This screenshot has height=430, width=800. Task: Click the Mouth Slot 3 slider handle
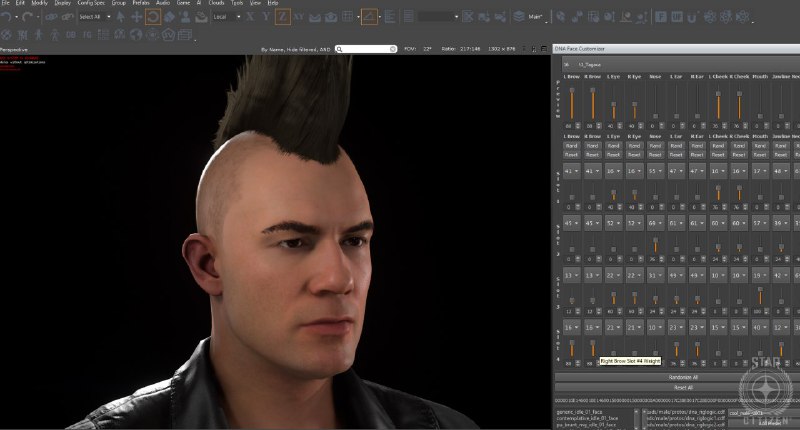coord(760,289)
